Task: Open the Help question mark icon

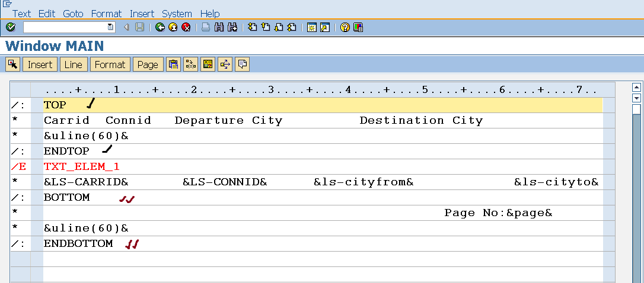Action: click(345, 27)
